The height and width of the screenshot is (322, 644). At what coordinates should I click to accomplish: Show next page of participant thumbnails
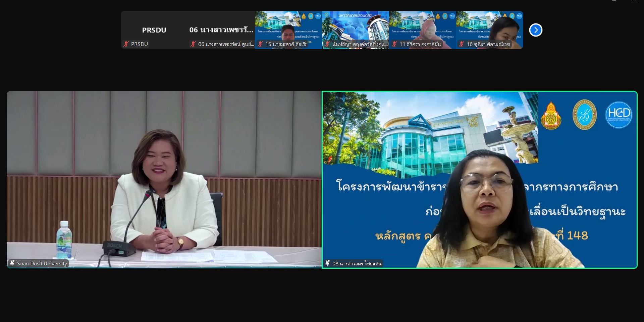(536, 30)
